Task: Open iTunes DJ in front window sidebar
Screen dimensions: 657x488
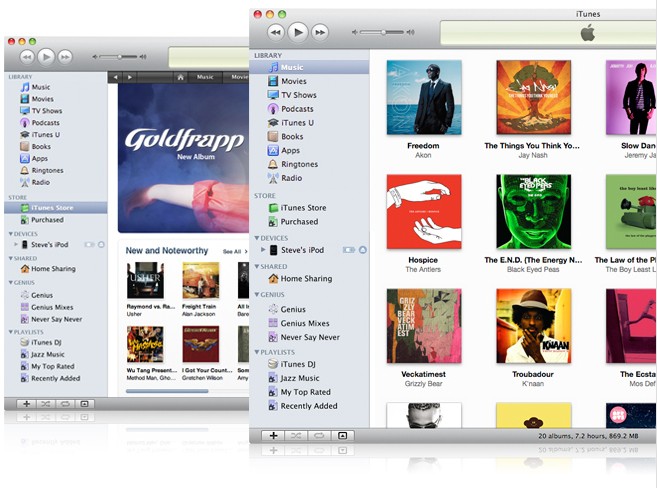Action: [309, 364]
